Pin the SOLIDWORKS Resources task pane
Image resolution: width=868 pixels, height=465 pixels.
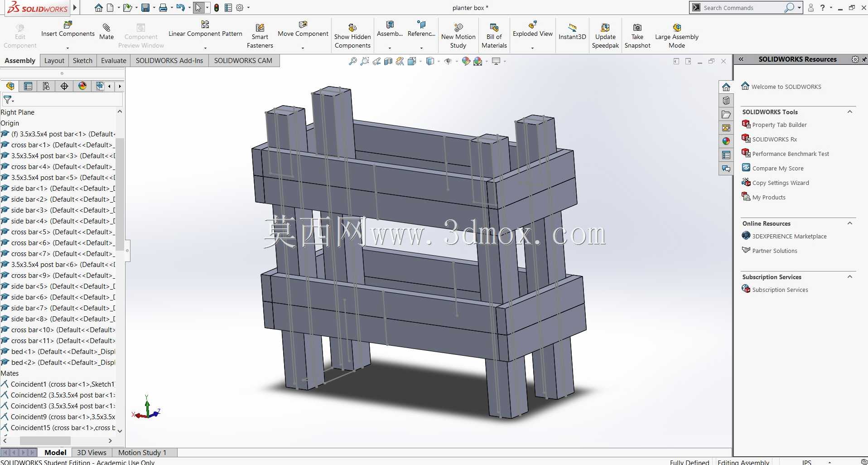pyautogui.click(x=864, y=59)
